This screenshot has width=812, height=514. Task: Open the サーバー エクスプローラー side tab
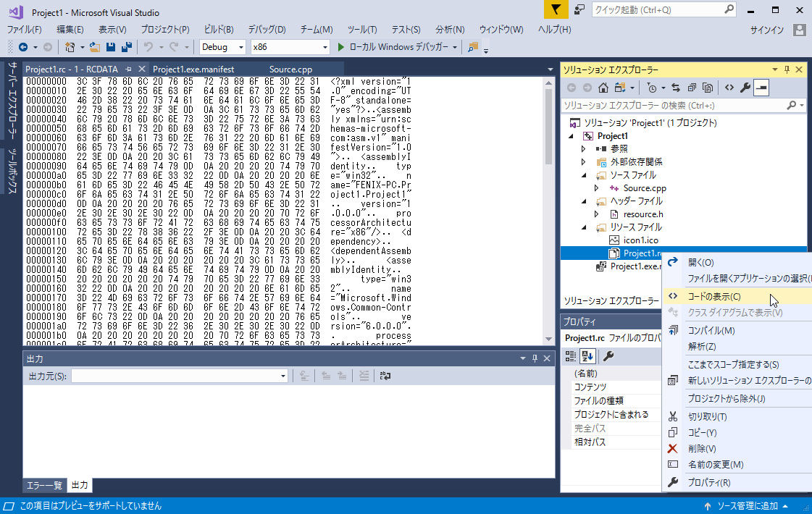pyautogui.click(x=12, y=101)
